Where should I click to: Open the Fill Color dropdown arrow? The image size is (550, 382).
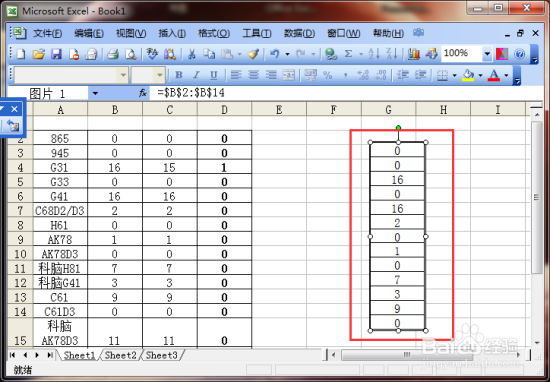point(481,75)
